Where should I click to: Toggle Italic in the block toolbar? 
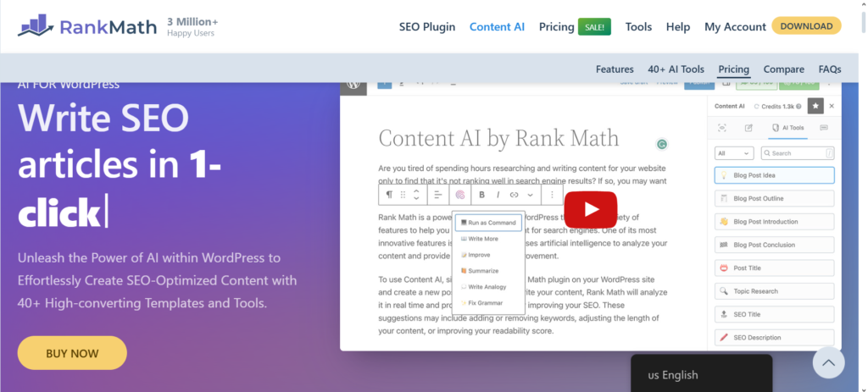pyautogui.click(x=498, y=195)
